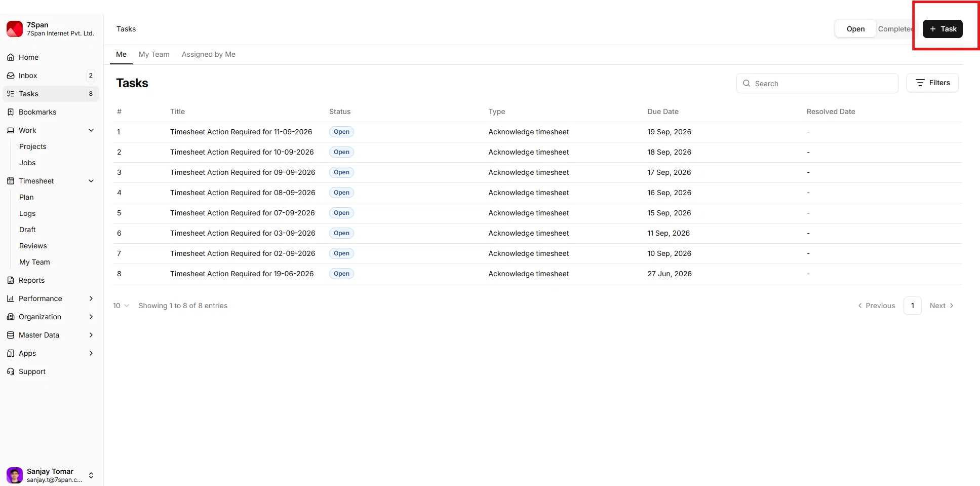This screenshot has width=980, height=486.
Task: Switch to Assigned by Me tab
Action: tap(209, 54)
